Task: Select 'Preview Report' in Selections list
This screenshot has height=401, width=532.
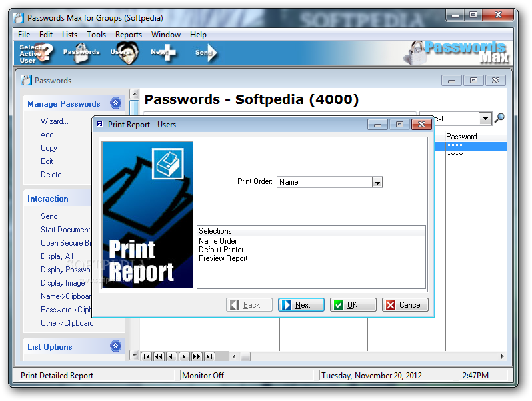Action: pyautogui.click(x=223, y=258)
